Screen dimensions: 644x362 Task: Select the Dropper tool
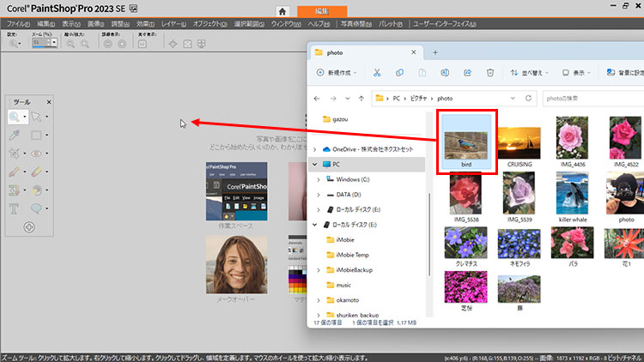pyautogui.click(x=15, y=135)
